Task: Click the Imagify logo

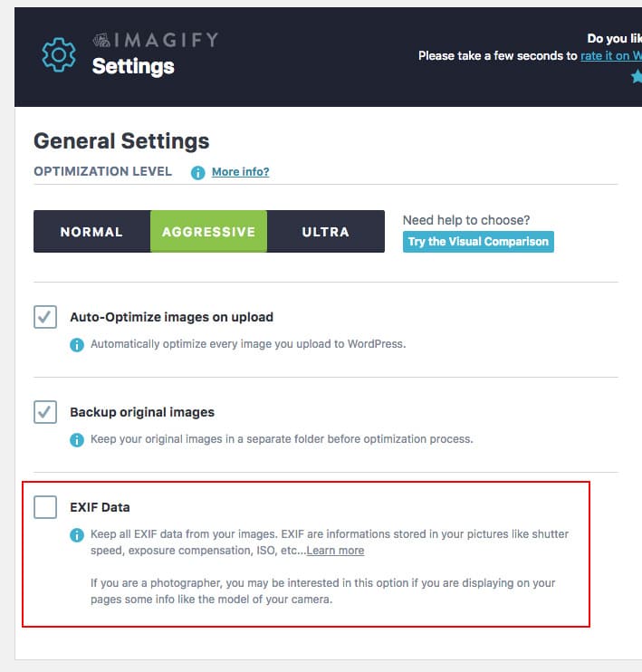Action: pos(155,40)
